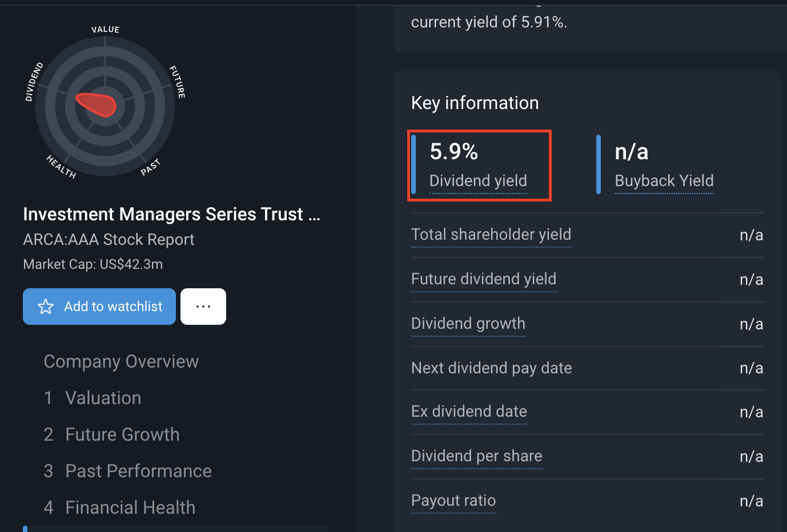Image resolution: width=787 pixels, height=532 pixels.
Task: Select the HEALTH axis label on snowflake
Action: pyautogui.click(x=61, y=167)
